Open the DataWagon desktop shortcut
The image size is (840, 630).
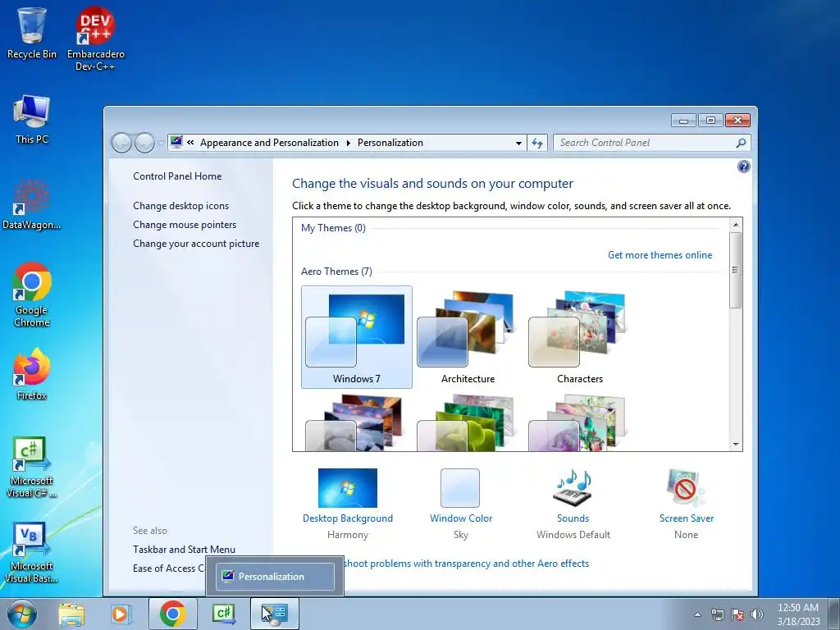(32, 205)
